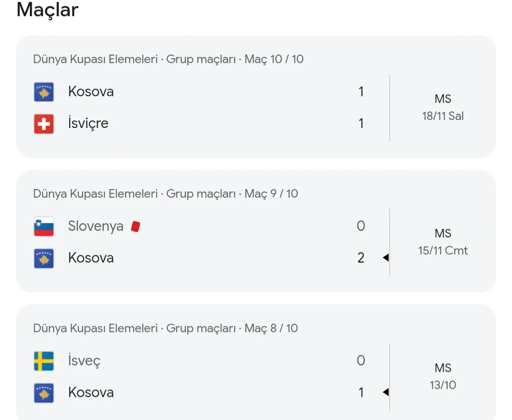Click the MS 18/11 Sal match status
The width and height of the screenshot is (512, 420).
443,108
